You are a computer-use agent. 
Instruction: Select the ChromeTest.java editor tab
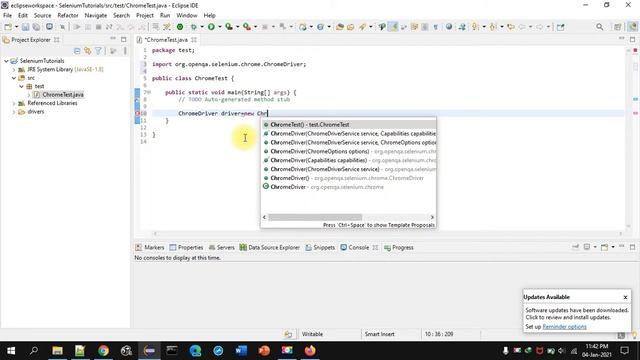(x=167, y=40)
